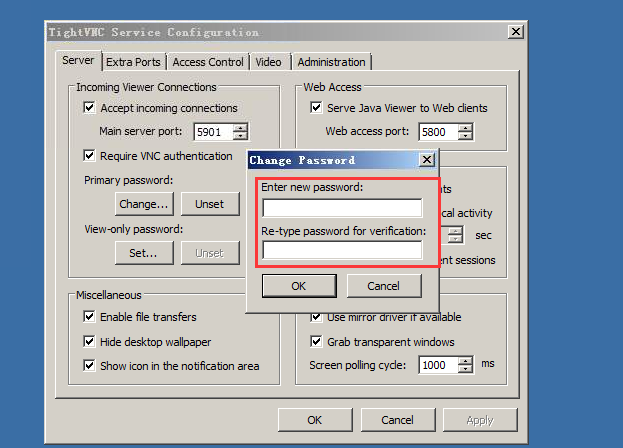623x448 pixels.
Task: Click the Primary password Change button
Action: click(x=144, y=204)
